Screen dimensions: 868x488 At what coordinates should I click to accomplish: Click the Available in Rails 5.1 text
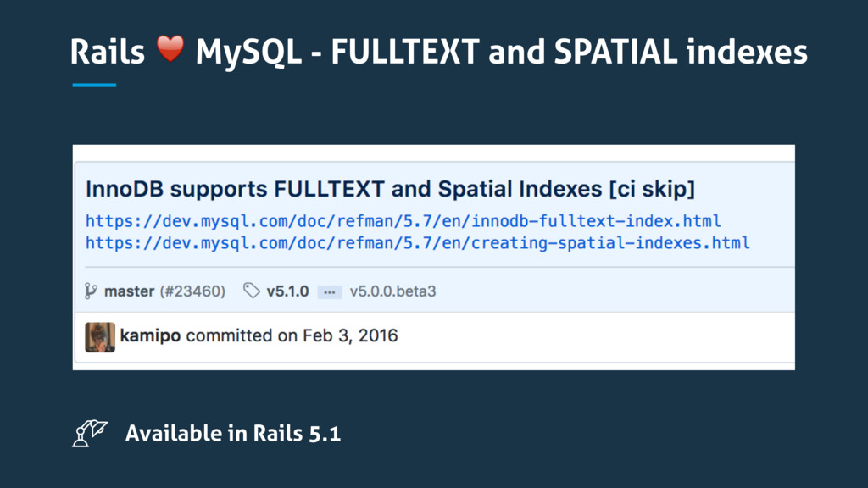233,434
